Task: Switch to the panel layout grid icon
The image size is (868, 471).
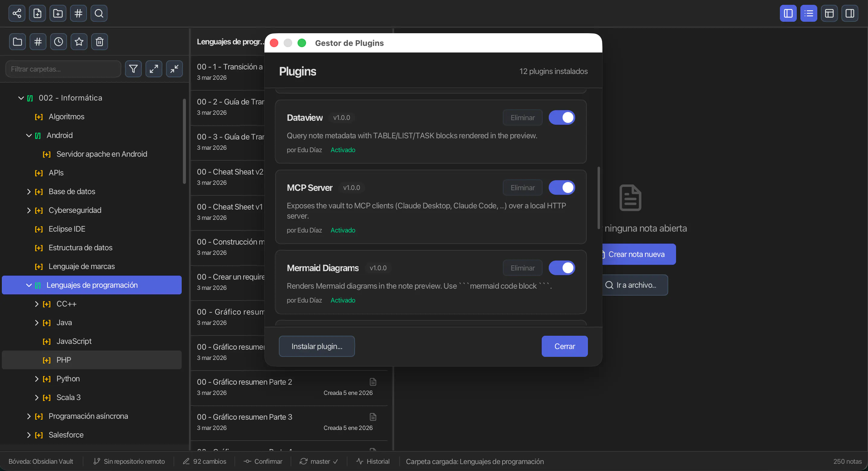Action: pos(829,14)
